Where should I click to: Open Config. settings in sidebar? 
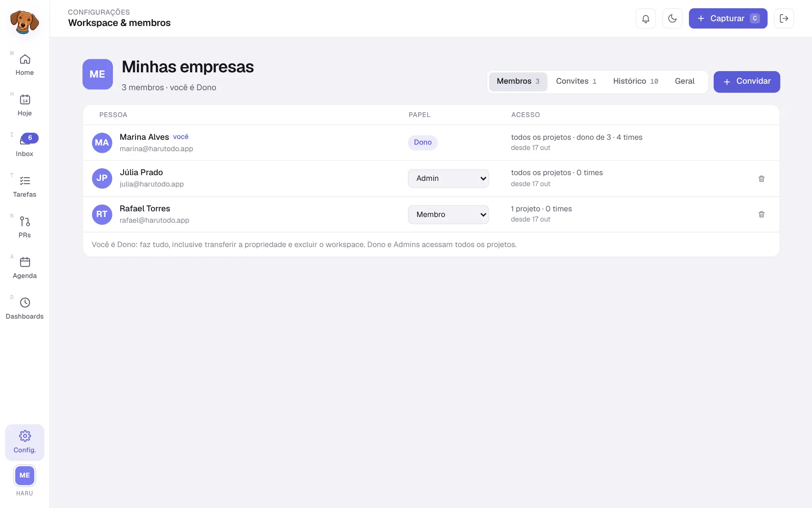coord(25,442)
